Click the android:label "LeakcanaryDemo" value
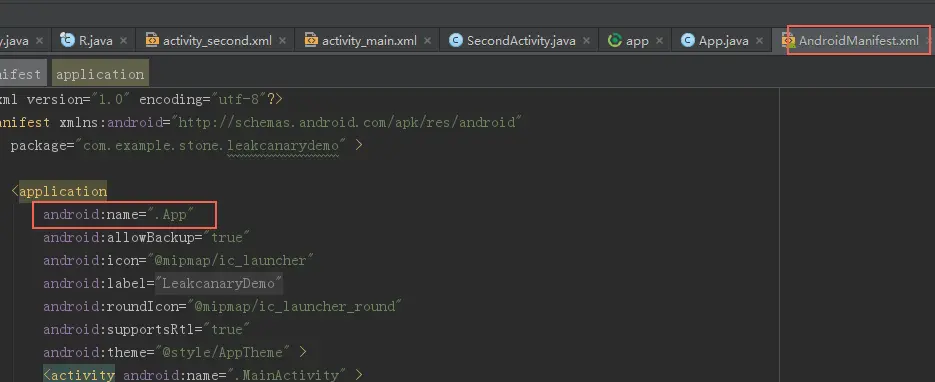The image size is (935, 382). coord(218,283)
